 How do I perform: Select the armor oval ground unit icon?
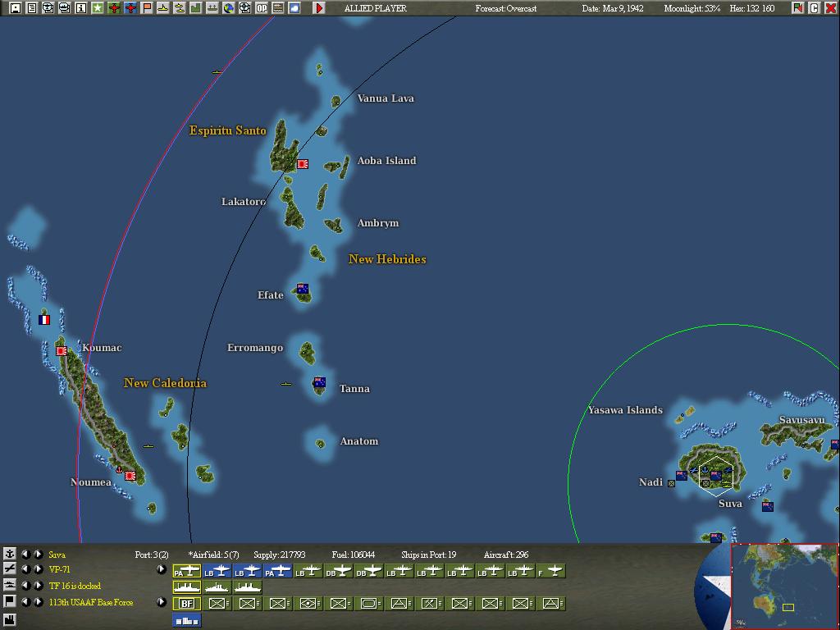click(x=368, y=603)
